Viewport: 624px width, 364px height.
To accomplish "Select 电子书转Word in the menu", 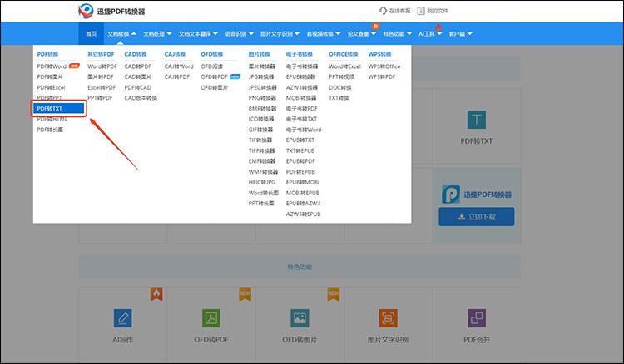I will tap(304, 130).
